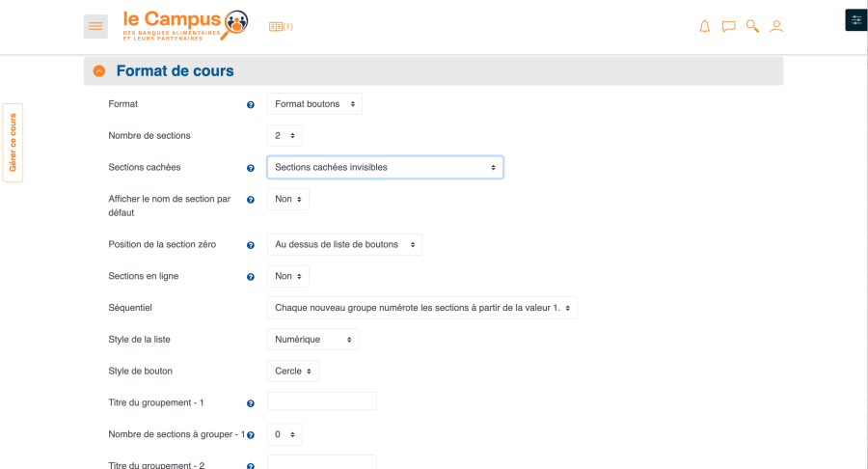The image size is (868, 469).
Task: Open the Sections cachées invisibles dropdown
Action: [x=385, y=167]
